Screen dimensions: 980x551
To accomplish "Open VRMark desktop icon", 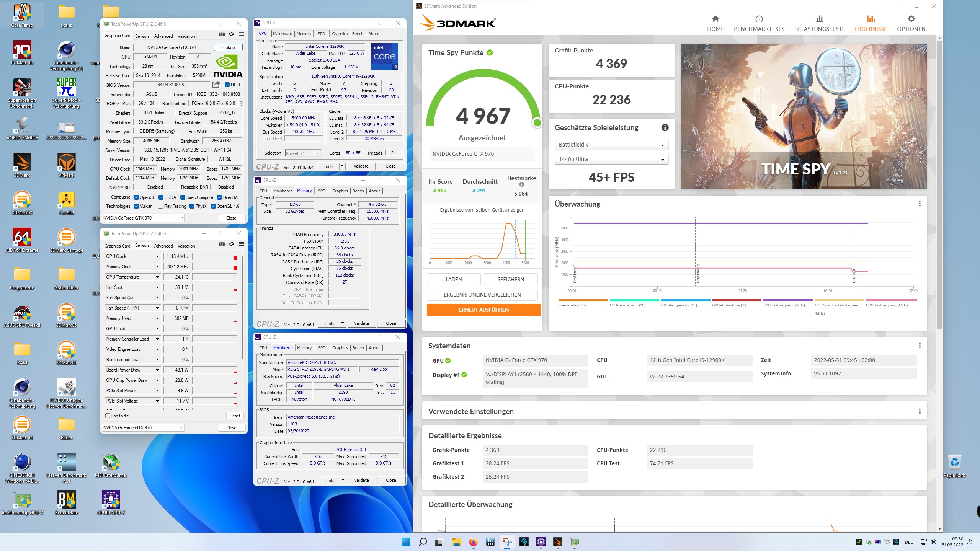I will point(67,165).
